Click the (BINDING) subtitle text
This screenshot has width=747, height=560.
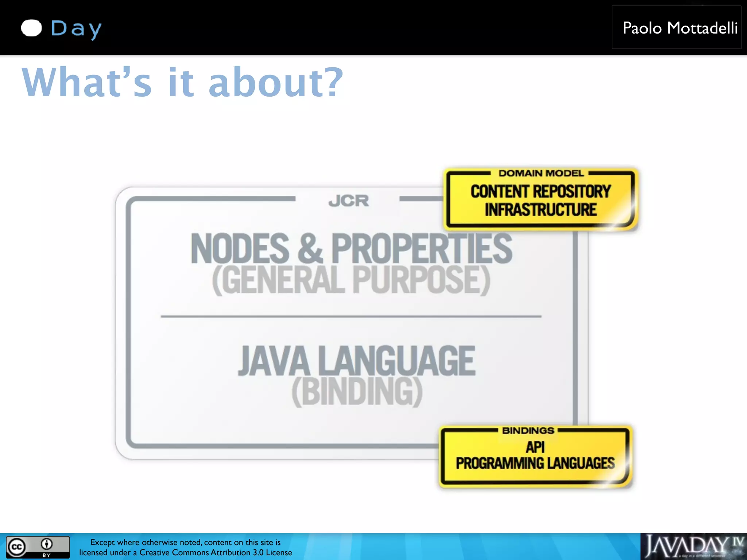tap(357, 392)
